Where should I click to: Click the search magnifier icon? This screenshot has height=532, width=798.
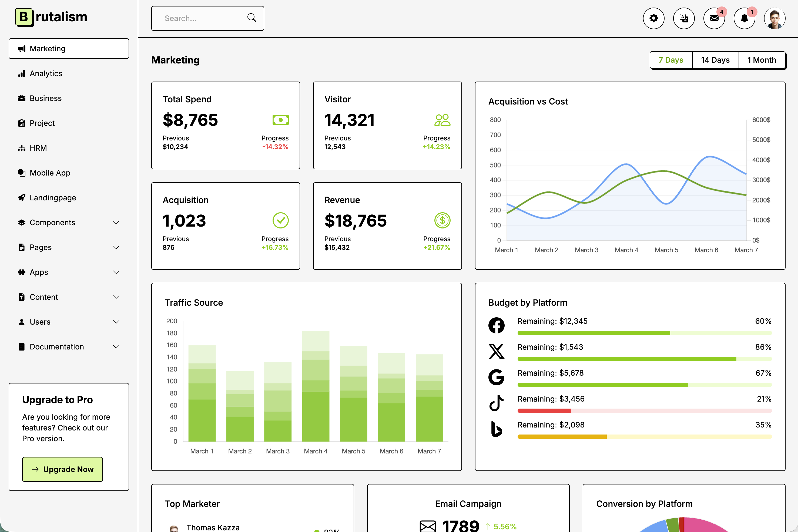click(252, 18)
